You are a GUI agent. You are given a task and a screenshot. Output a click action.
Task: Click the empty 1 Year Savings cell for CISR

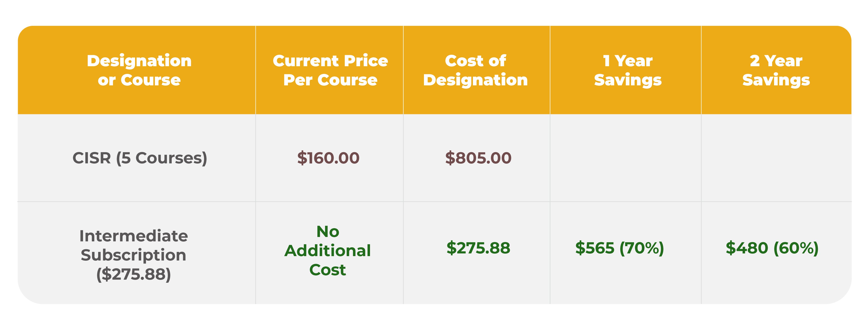(625, 158)
